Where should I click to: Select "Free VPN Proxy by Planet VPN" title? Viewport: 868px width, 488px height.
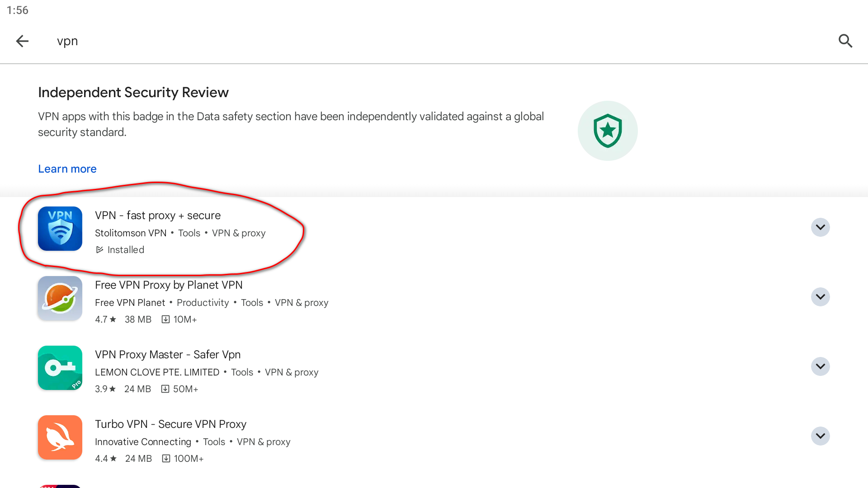tap(169, 285)
